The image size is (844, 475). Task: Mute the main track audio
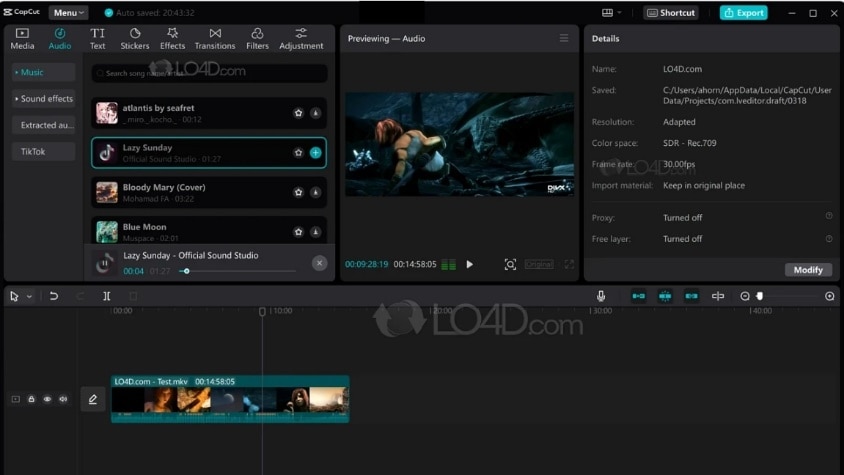[x=64, y=399]
